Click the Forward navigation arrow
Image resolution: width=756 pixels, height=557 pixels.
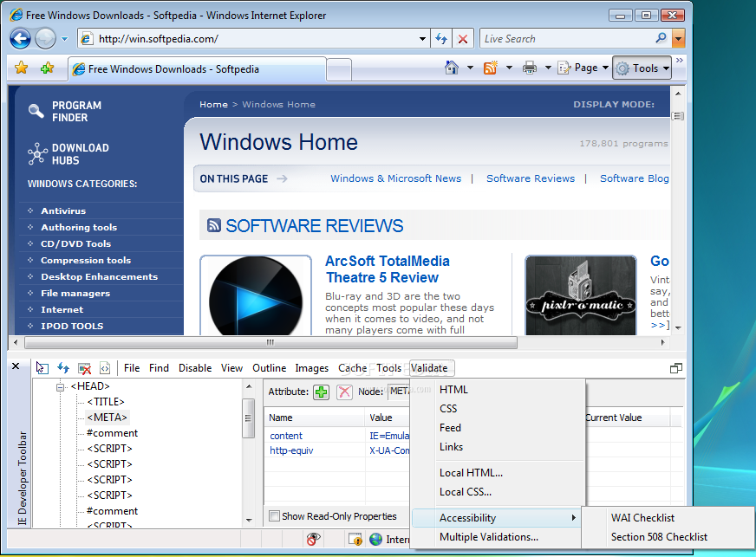pyautogui.click(x=45, y=38)
